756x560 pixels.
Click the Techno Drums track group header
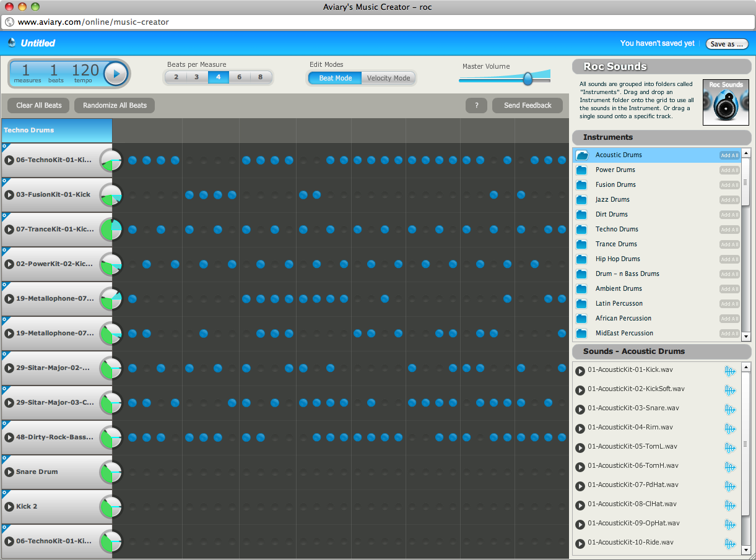56,131
